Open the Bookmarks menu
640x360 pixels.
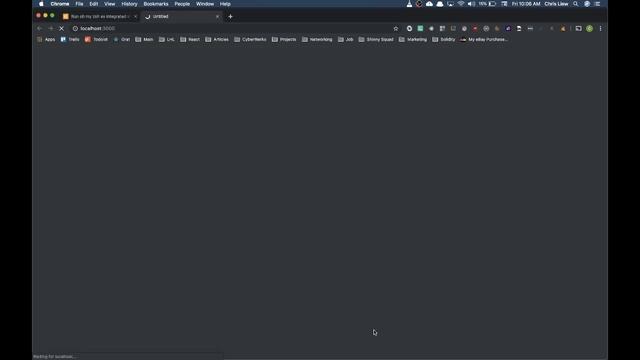[156, 4]
